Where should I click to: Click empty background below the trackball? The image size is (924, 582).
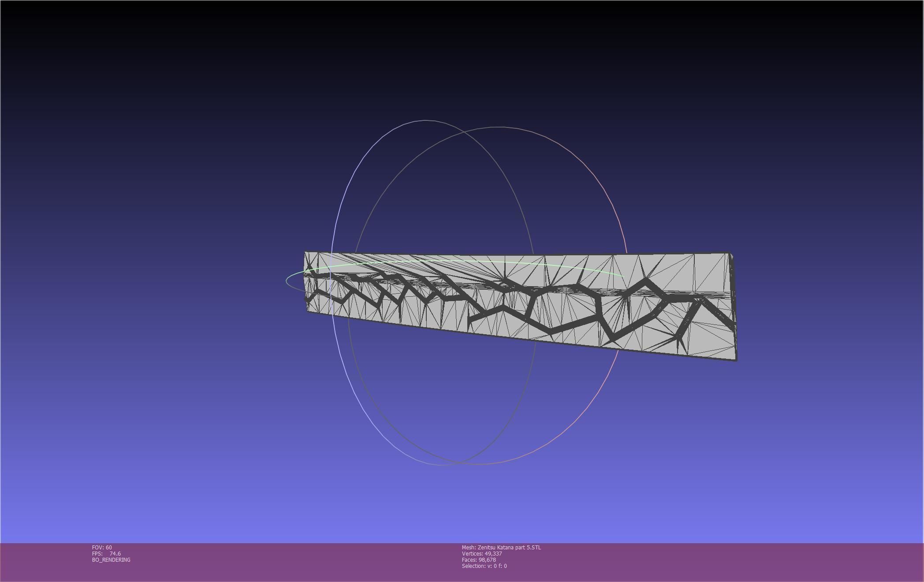(463, 507)
